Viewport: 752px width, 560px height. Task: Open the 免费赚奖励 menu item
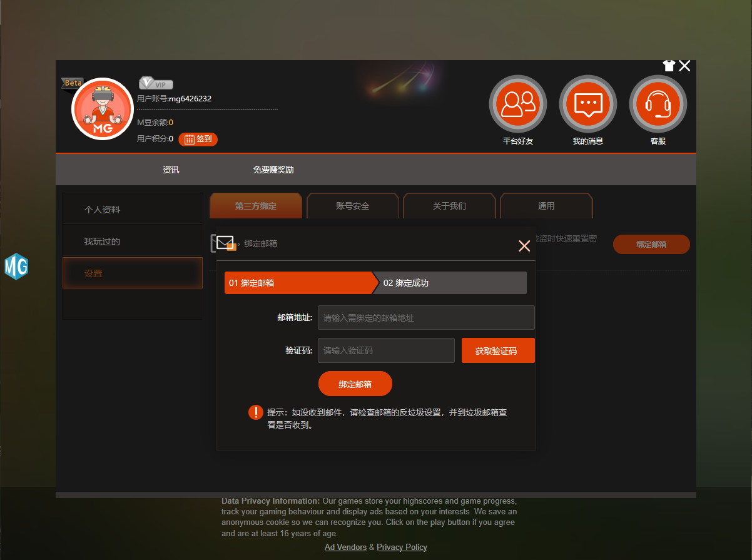click(273, 170)
